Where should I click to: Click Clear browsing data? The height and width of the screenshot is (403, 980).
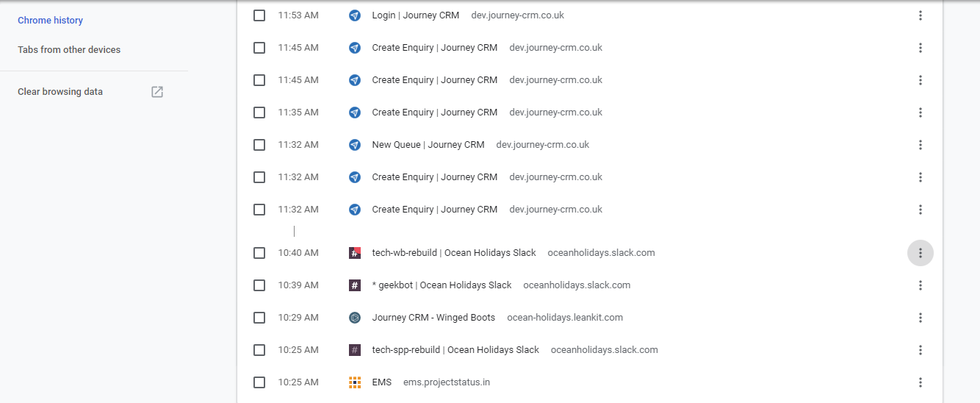click(x=60, y=92)
